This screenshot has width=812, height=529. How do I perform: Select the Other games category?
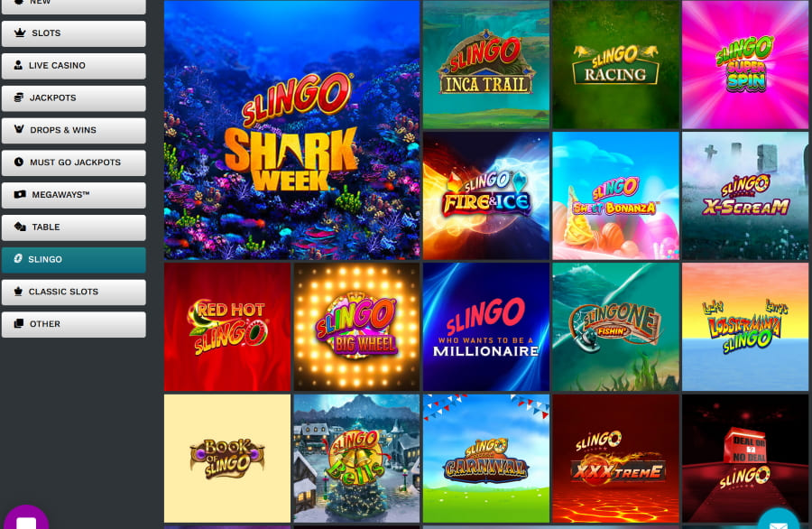74,324
